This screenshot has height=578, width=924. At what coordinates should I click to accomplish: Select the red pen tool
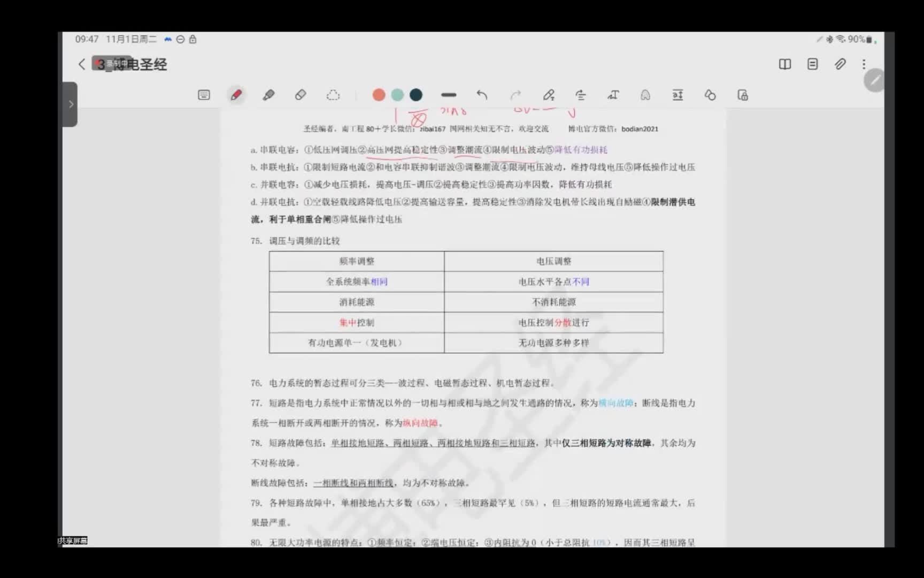coord(236,95)
